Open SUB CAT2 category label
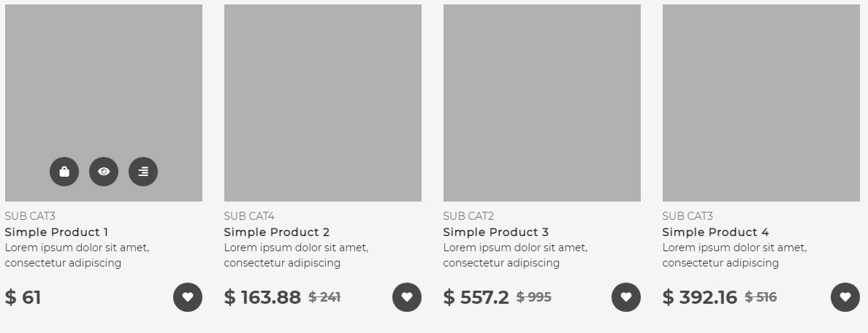Screen dimensions: 868x333 468,216
